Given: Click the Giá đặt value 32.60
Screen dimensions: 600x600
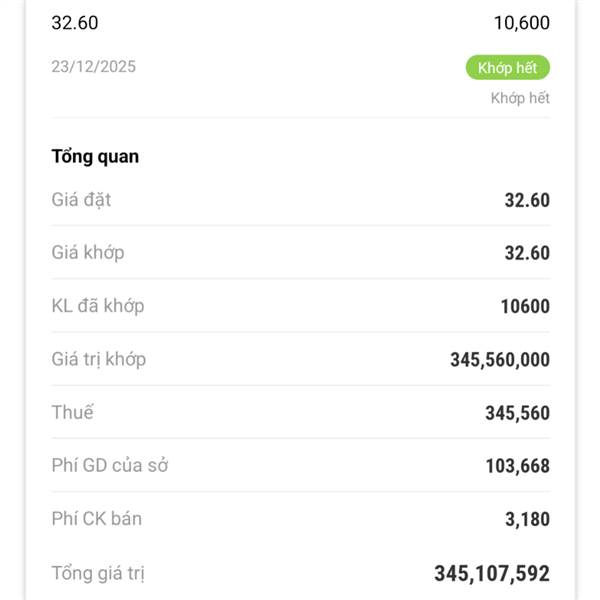Looking at the screenshot, I should click(526, 200).
